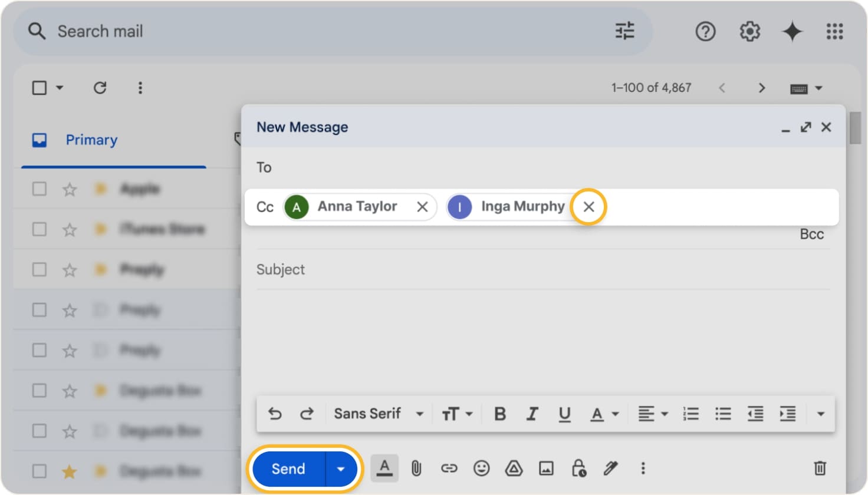Screen dimensions: 868x495
Task: Insert an image into the message
Action: 546,468
